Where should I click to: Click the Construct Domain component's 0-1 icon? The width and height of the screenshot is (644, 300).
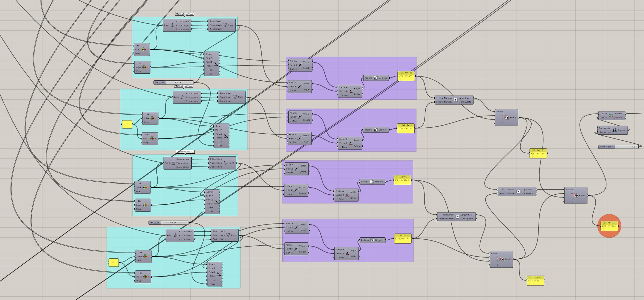point(614,130)
